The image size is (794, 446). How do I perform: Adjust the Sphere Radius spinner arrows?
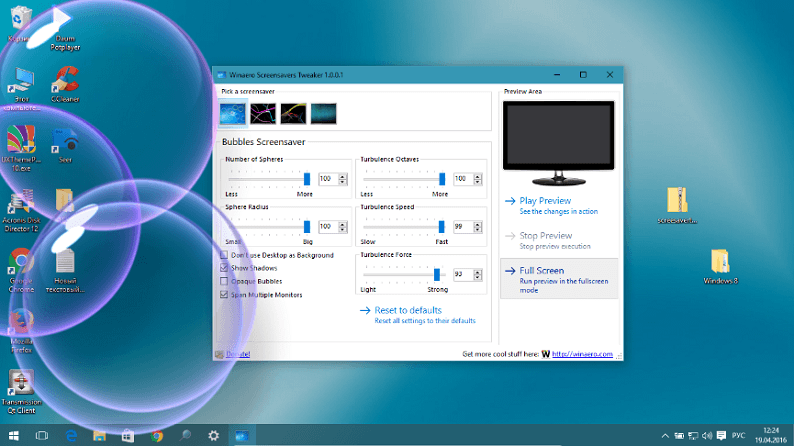tap(343, 226)
